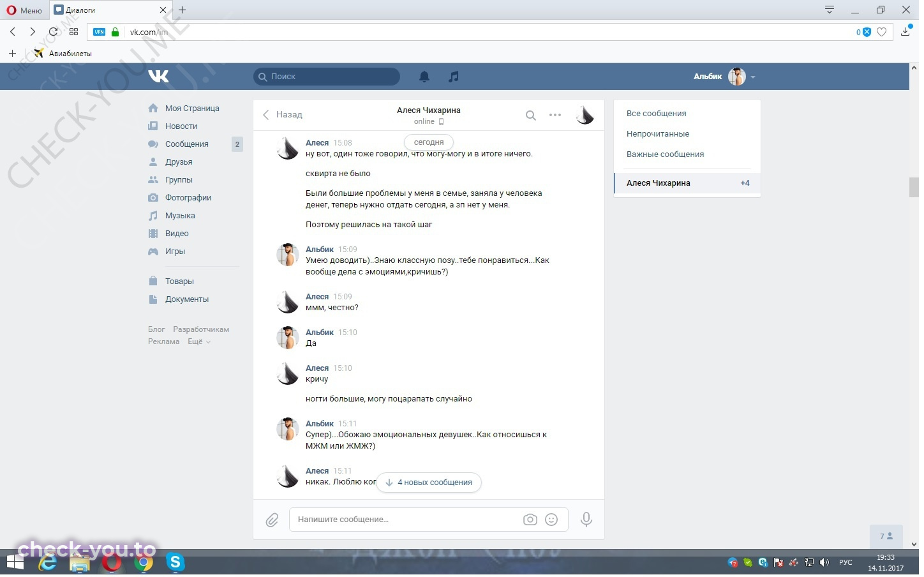The image size is (924, 577).
Task: Open Авиабилеты bookmark
Action: 63,54
